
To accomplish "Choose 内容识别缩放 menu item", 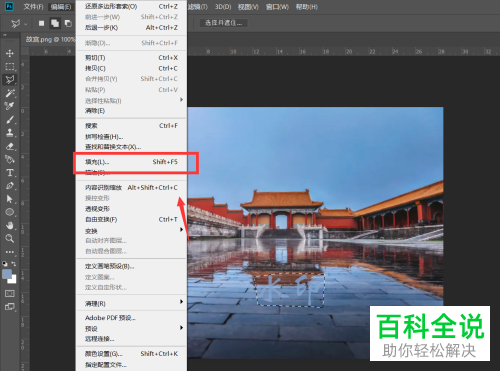I will (x=131, y=188).
